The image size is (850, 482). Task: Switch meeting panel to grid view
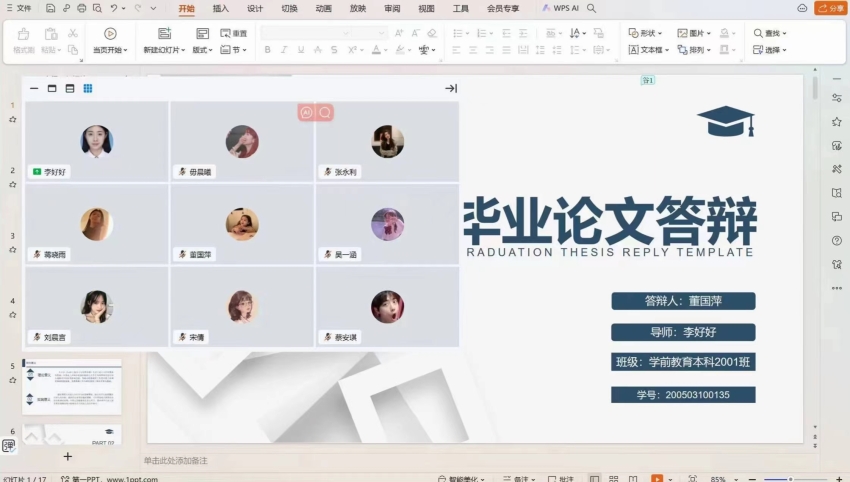click(x=88, y=88)
